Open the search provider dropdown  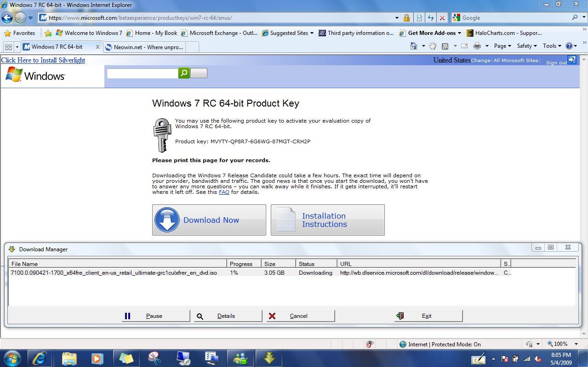(x=583, y=18)
